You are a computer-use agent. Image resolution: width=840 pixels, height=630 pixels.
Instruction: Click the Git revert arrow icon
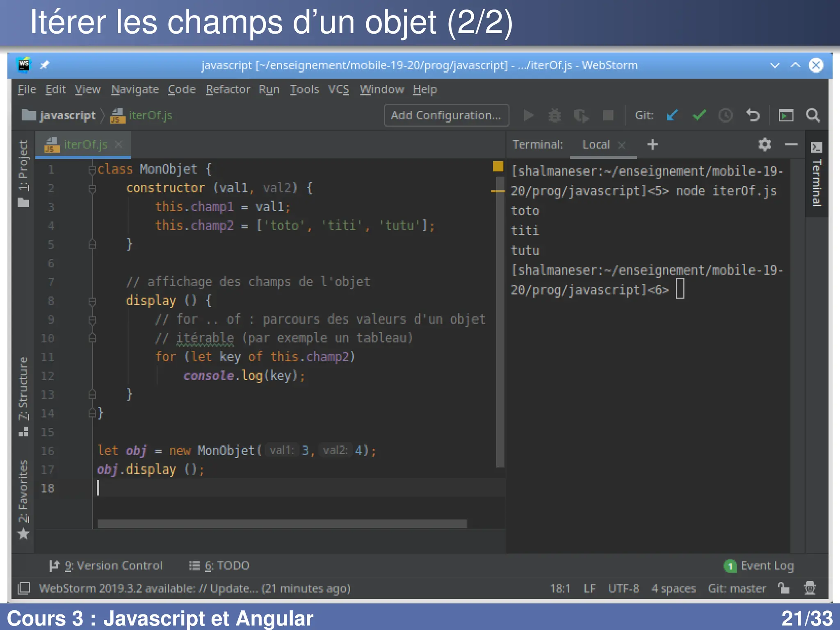tap(753, 115)
